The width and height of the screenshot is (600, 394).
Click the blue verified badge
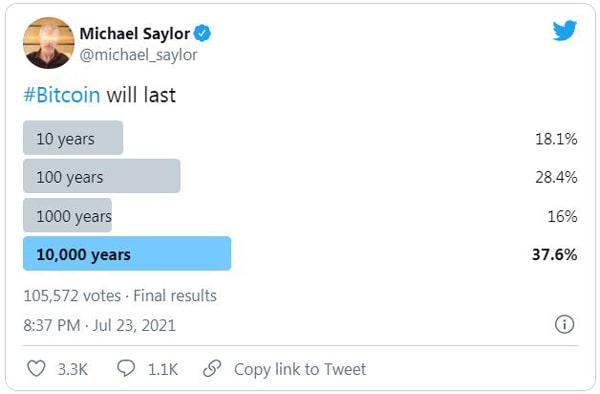202,34
